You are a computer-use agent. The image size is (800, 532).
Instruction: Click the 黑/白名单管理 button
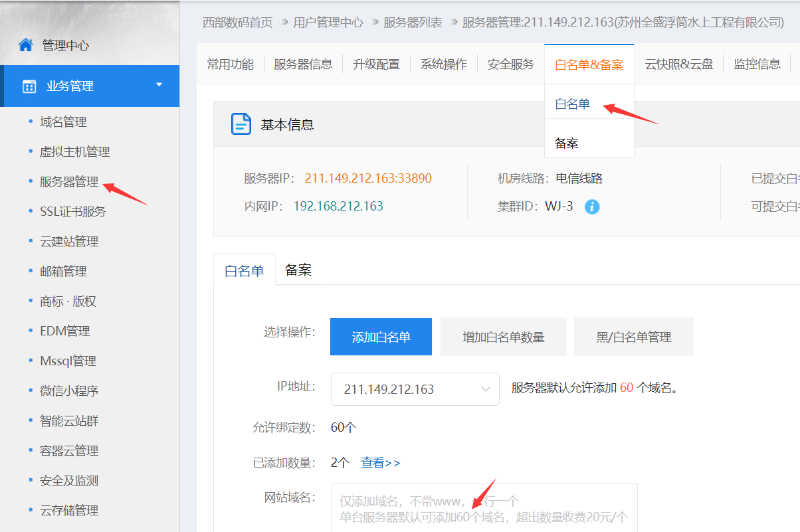click(633, 337)
